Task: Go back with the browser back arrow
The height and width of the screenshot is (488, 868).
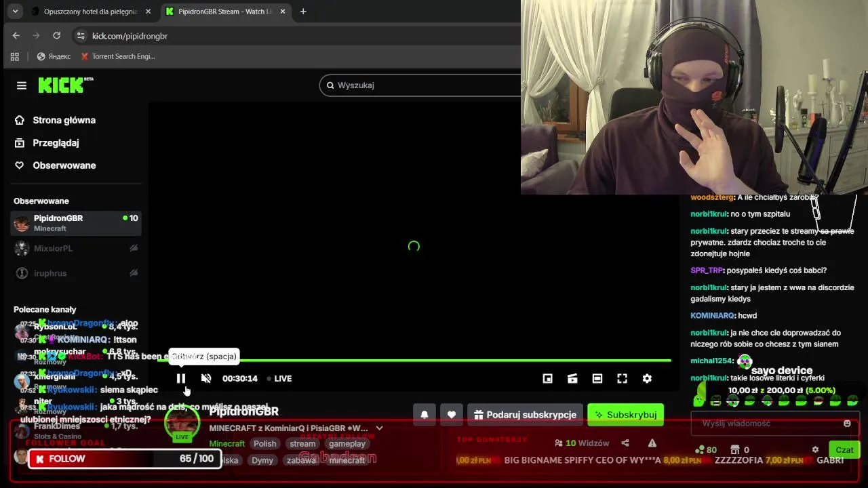Action: (x=16, y=36)
